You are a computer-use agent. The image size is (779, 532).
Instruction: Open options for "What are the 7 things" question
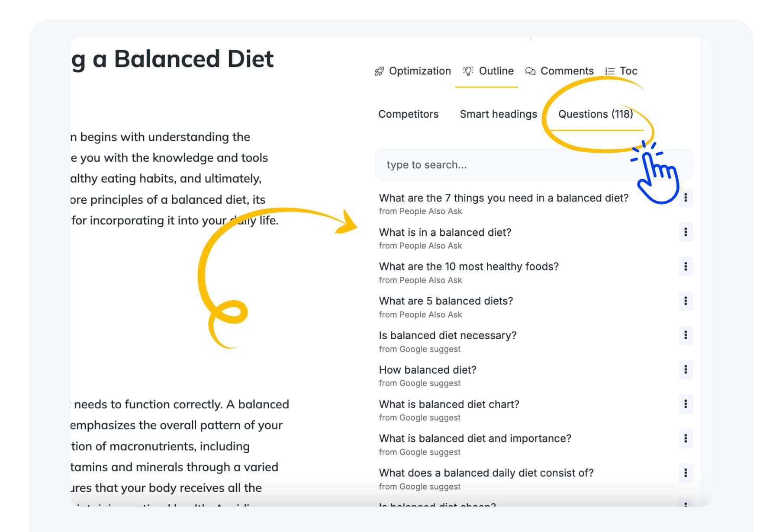[x=686, y=198]
